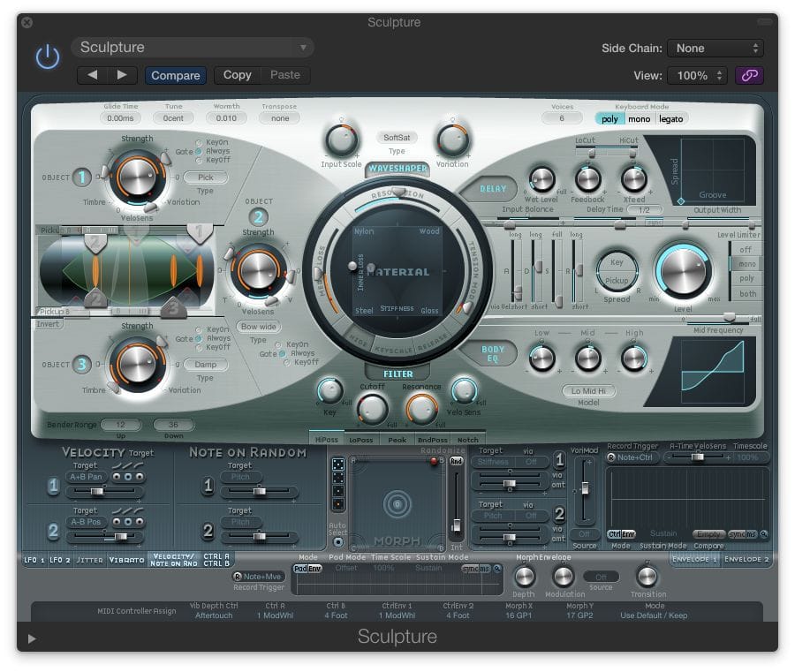
Task: Load the previous preset with left arrow
Action: [x=93, y=75]
